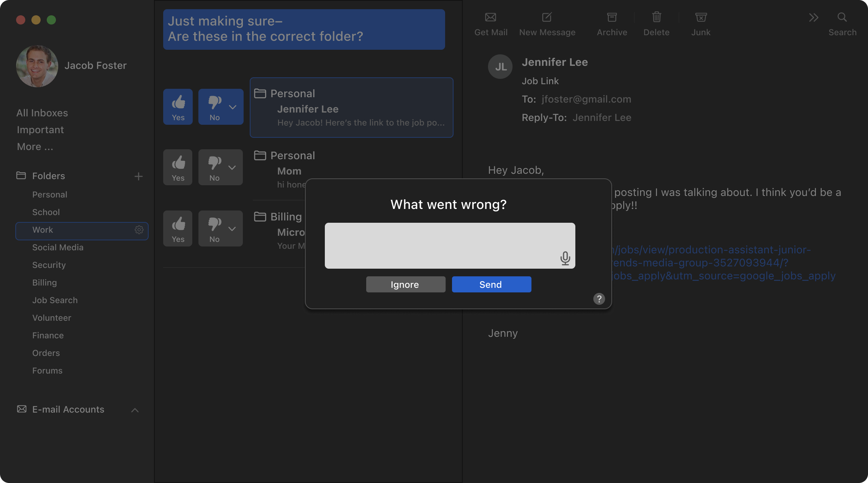
Task: Click the Delete trash icon
Action: point(656,17)
